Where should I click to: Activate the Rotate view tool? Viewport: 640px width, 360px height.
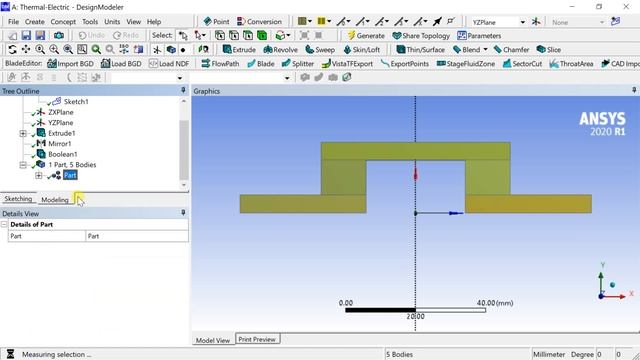point(12,49)
